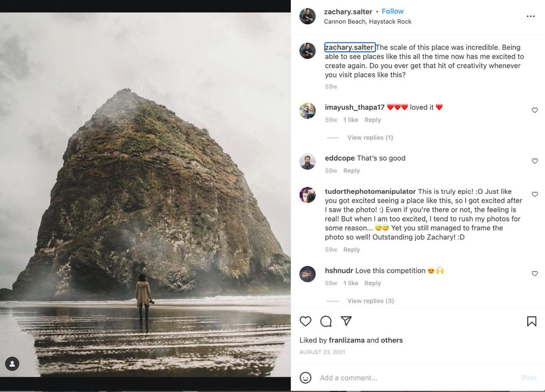This screenshot has height=392, width=545.
Task: Like hshnudr's comment
Action: pos(535,273)
